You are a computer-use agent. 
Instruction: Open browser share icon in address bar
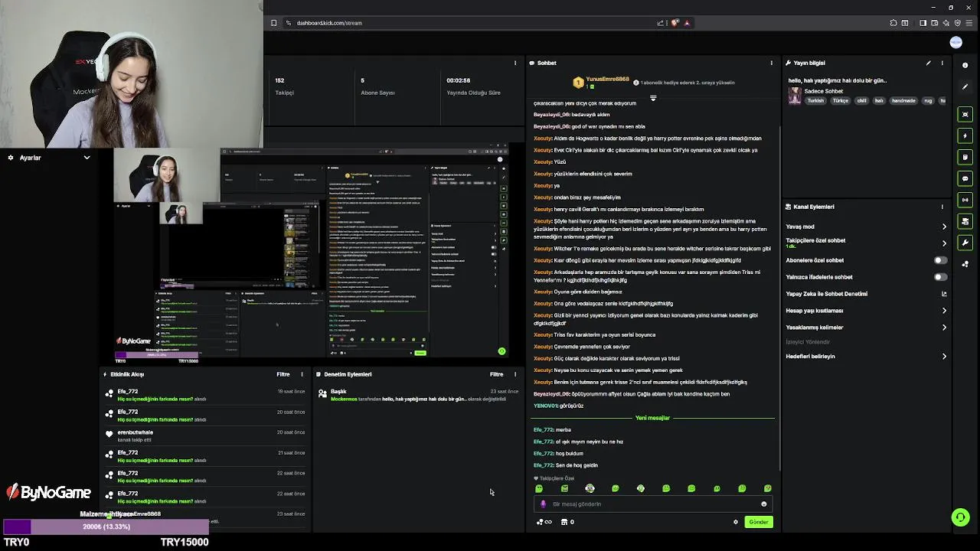661,23
